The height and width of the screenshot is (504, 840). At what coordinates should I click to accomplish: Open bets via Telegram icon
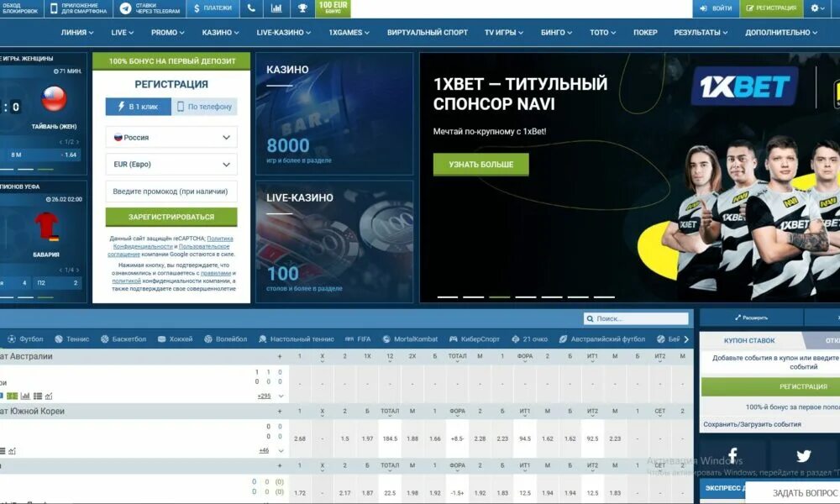125,8
